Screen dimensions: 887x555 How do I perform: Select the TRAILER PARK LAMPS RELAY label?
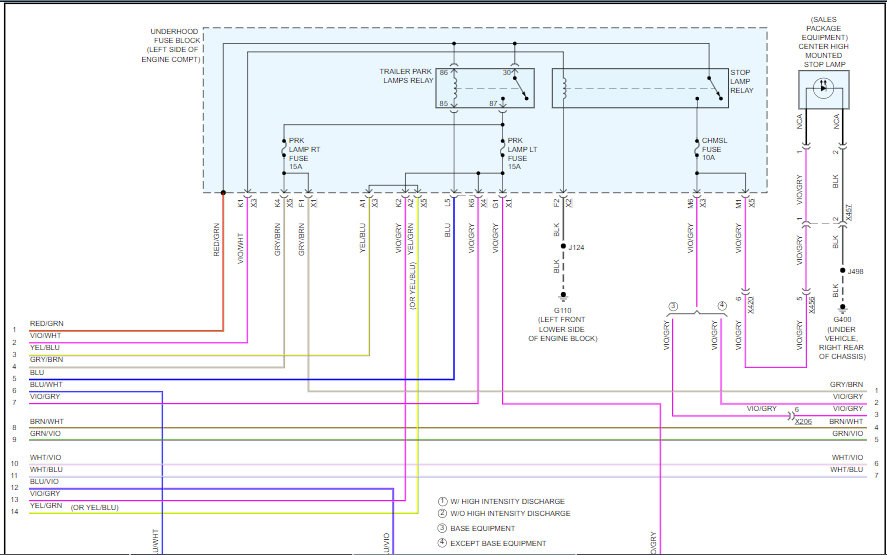[406, 76]
